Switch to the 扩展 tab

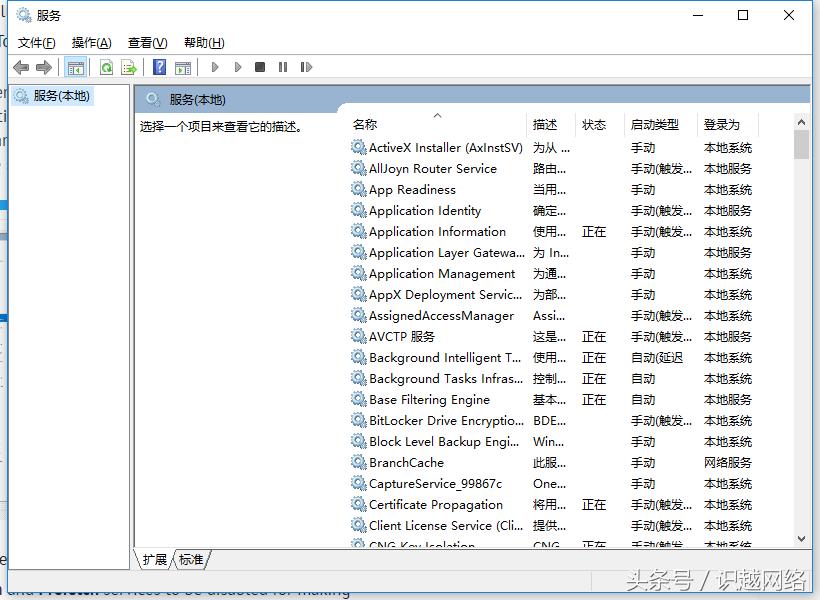[154, 560]
